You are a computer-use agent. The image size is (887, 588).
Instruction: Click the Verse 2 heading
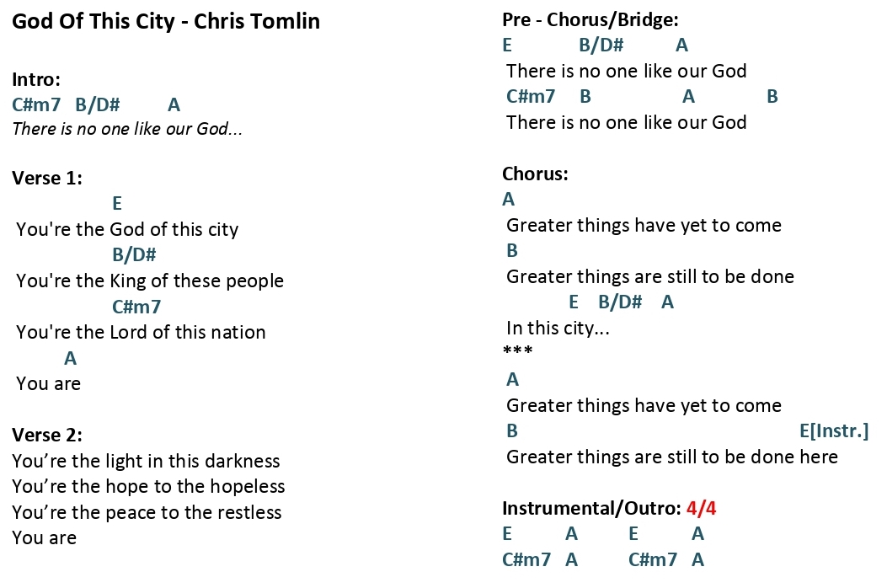(x=47, y=436)
